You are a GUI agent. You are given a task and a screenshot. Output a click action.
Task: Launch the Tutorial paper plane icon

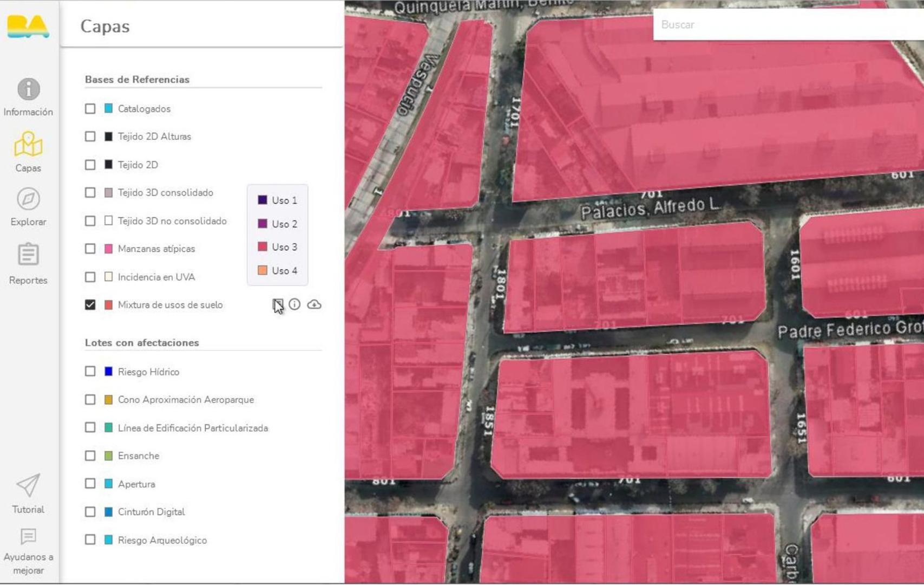tap(28, 485)
